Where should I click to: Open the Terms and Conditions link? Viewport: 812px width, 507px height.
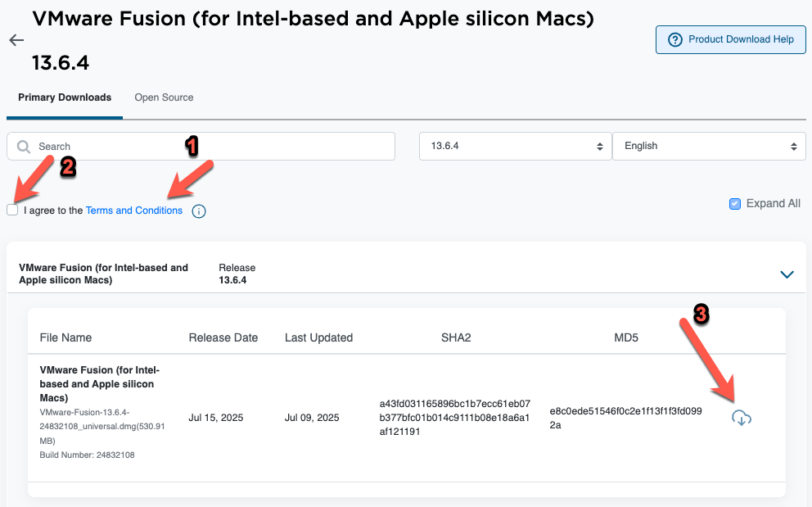(134, 210)
